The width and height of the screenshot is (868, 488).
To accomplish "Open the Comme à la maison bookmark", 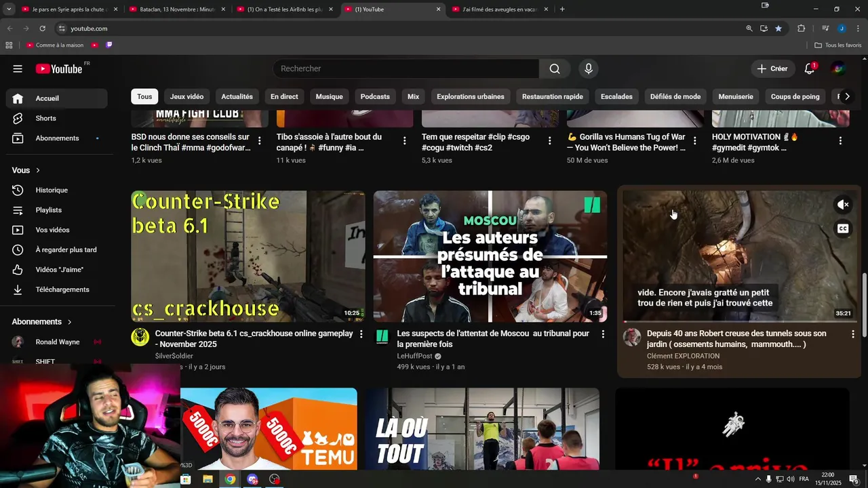I will pyautogui.click(x=55, y=45).
